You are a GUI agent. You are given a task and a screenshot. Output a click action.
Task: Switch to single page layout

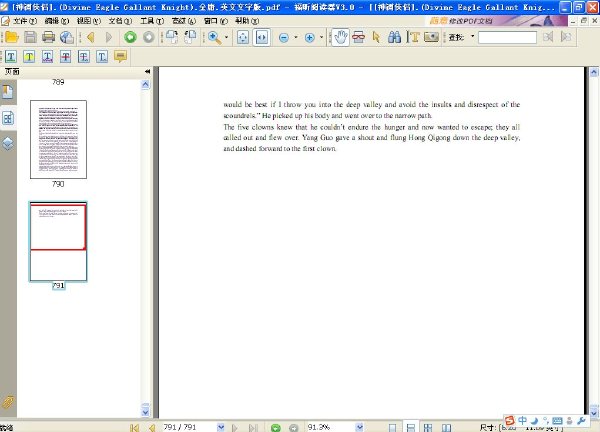(392, 427)
